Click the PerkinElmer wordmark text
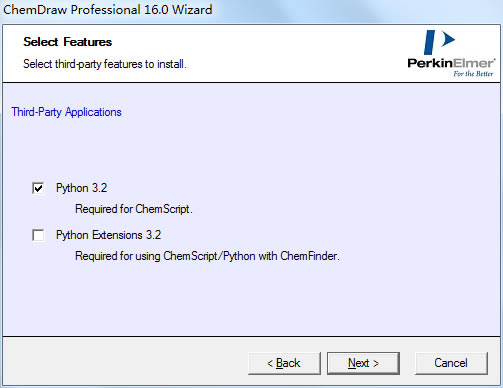Image resolution: width=503 pixels, height=388 pixels. point(451,63)
